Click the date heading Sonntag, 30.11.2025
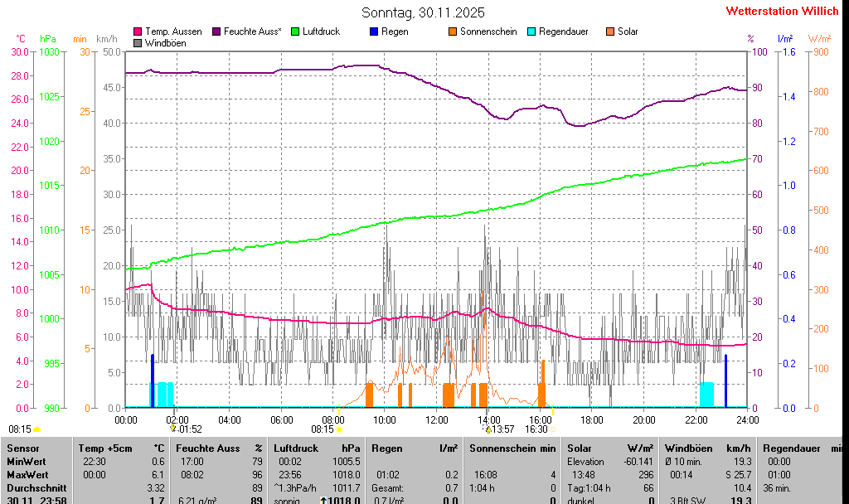The width and height of the screenshot is (849, 504). point(424,12)
